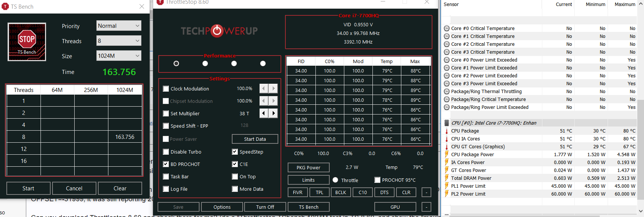Viewport: 644px width, 217px height.
Task: Click the power icon for PL1 Power Limit
Action: [x=446, y=186]
